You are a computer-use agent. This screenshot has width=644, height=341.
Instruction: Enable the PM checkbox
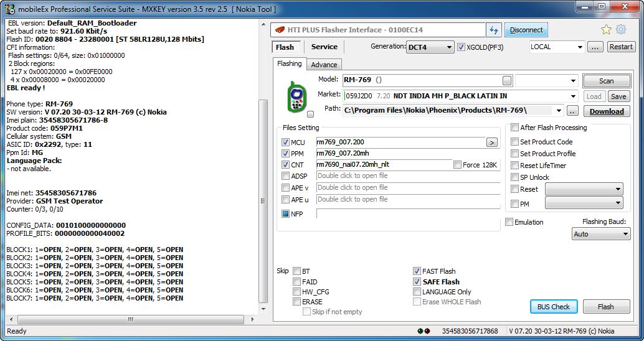tap(514, 204)
